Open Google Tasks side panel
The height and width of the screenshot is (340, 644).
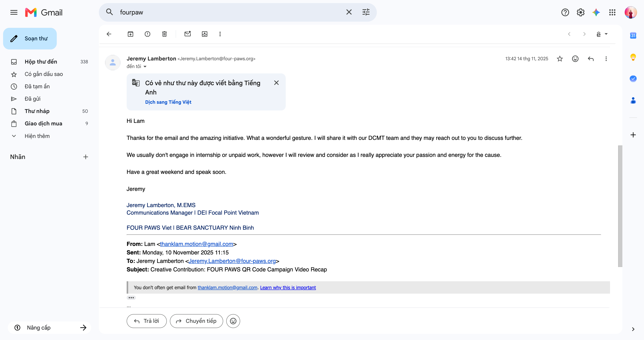click(633, 79)
